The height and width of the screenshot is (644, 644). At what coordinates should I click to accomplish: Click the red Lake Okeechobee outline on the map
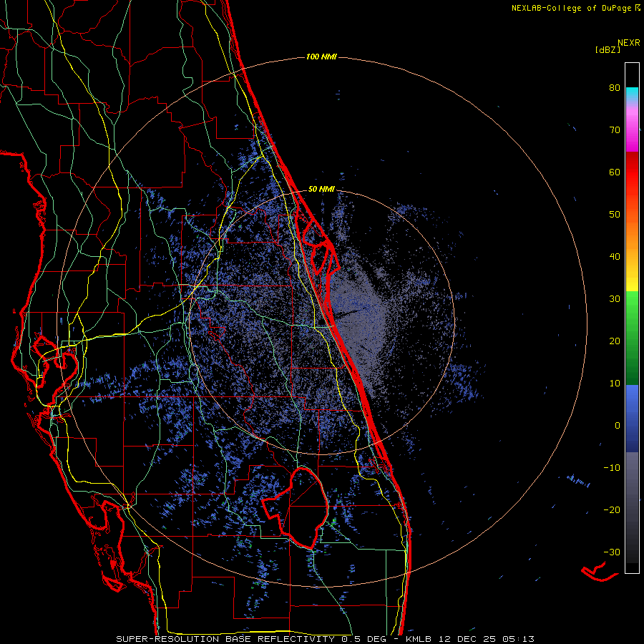[296, 508]
